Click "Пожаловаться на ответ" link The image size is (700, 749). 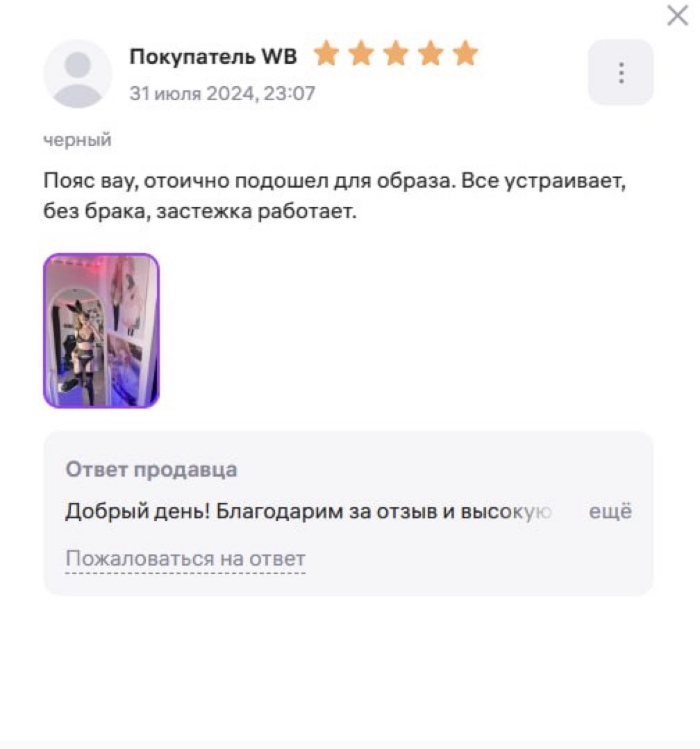point(185,559)
